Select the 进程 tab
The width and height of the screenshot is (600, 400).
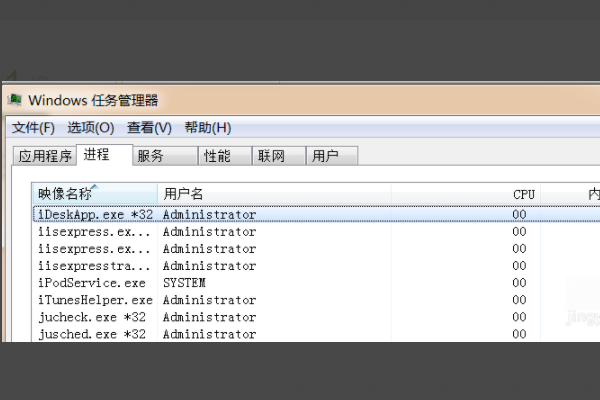tap(99, 155)
